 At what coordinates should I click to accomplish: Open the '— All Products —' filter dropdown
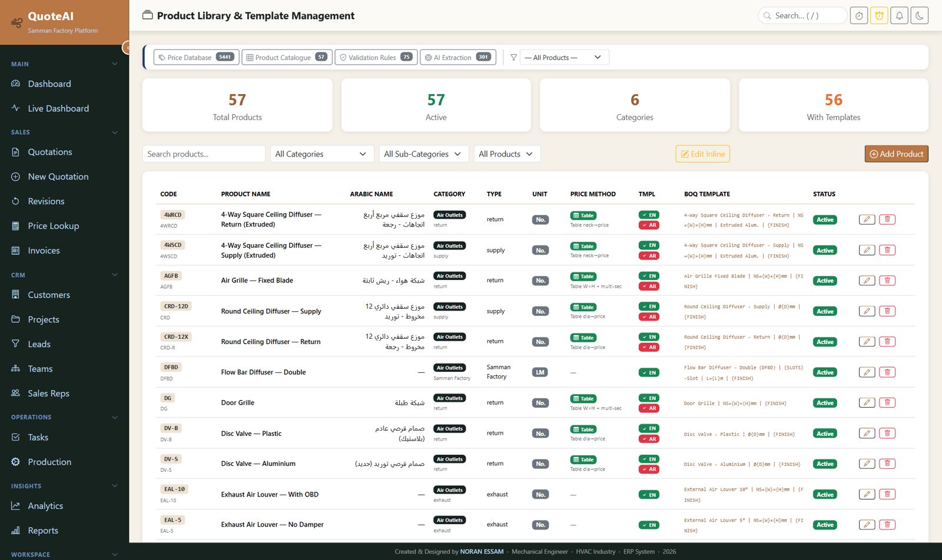click(x=564, y=57)
